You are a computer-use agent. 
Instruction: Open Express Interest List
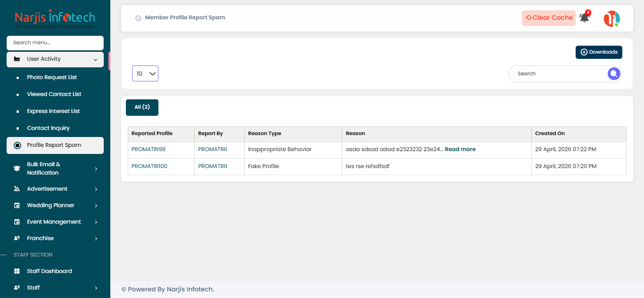coord(53,111)
